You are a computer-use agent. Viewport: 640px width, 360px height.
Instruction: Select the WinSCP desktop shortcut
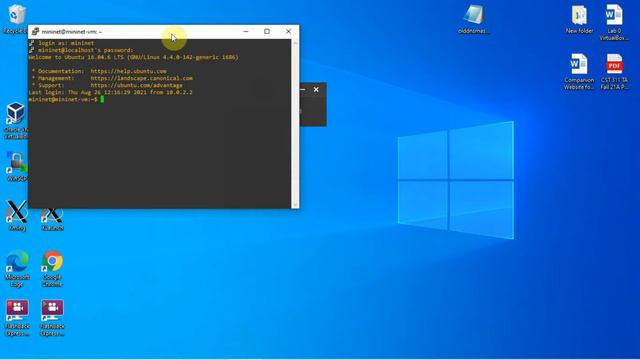coord(16,166)
